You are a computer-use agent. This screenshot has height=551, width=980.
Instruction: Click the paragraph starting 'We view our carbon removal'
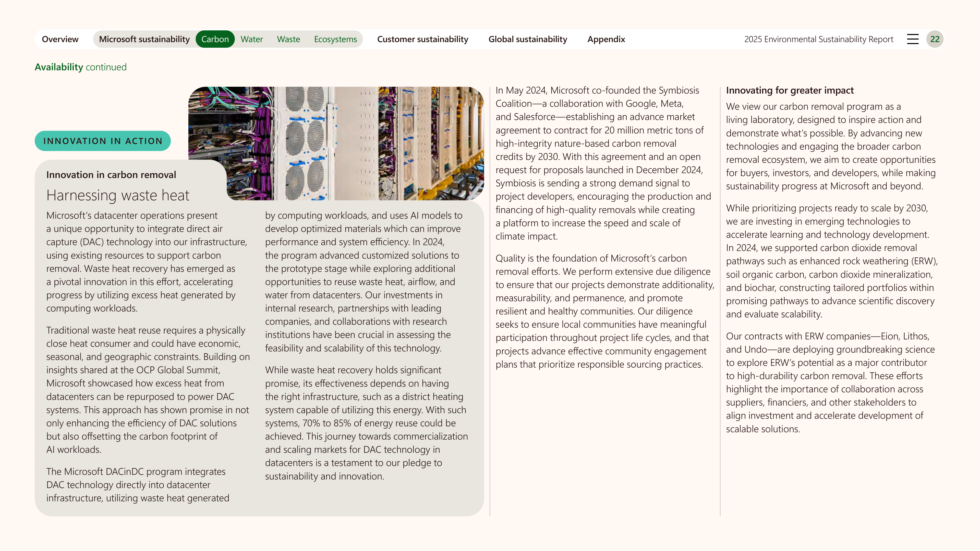831,146
